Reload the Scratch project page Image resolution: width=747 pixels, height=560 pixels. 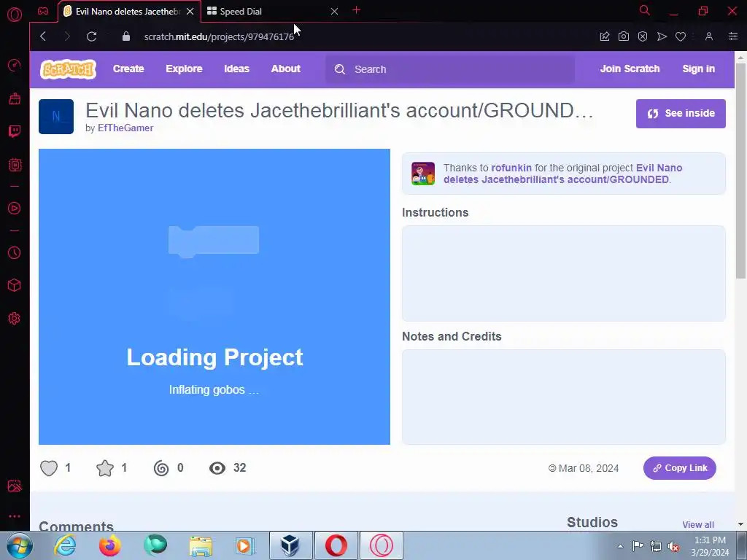(91, 36)
